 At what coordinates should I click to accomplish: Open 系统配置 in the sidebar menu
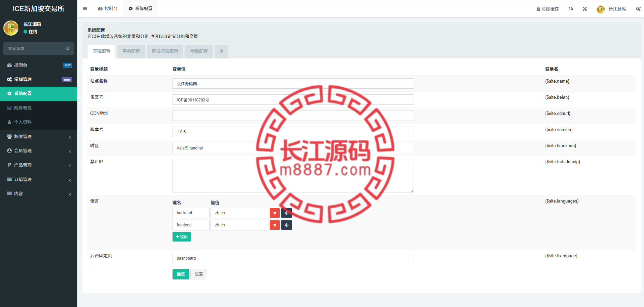[39, 94]
